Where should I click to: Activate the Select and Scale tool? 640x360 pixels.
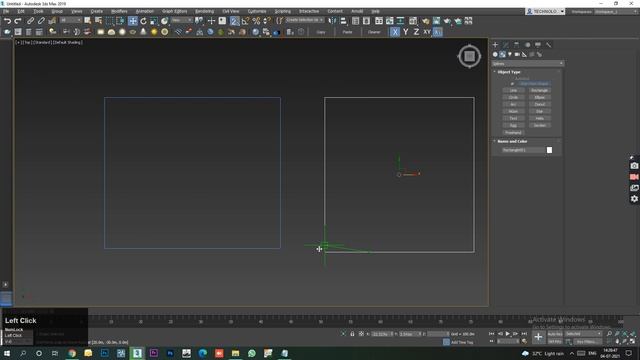pyautogui.click(x=154, y=21)
